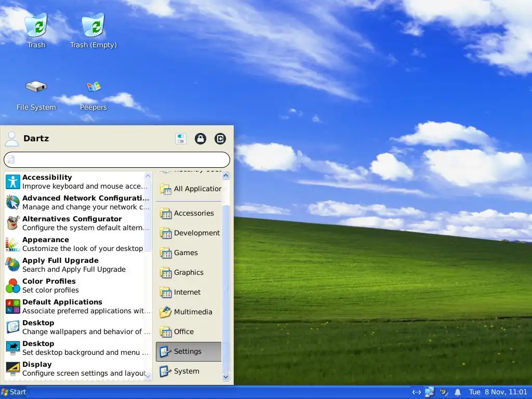532x399 pixels.
Task: Open the notifications bell tray icon
Action: (457, 392)
